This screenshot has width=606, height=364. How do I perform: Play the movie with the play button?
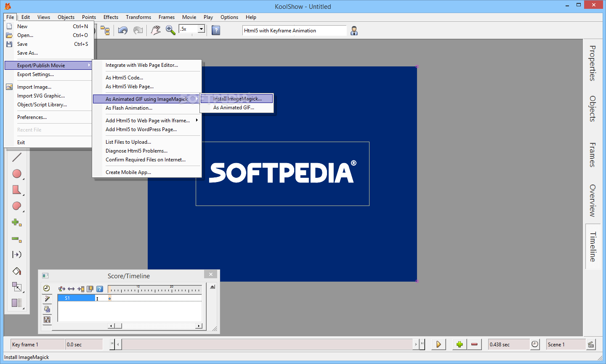click(x=439, y=344)
